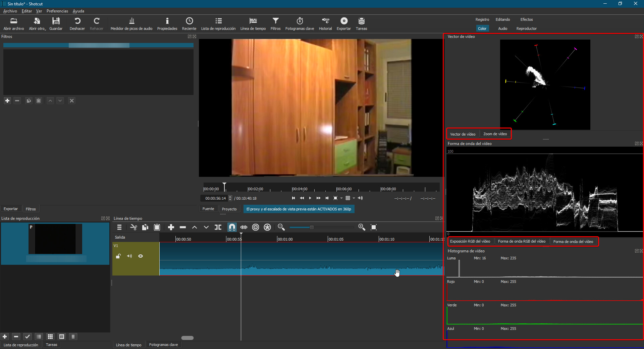Click the playlist clip thumbnail
This screenshot has width=644, height=349.
[x=55, y=239]
